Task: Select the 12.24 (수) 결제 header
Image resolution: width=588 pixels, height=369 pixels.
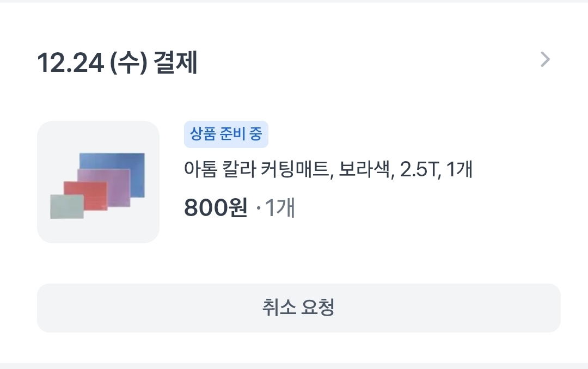Action: tap(117, 62)
